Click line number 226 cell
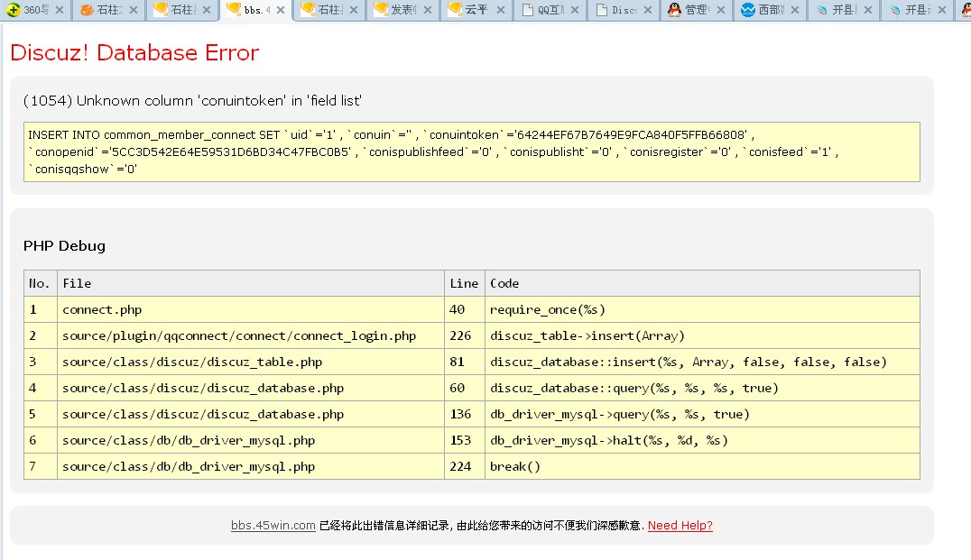Screen dimensions: 971x560 click(x=465, y=335)
